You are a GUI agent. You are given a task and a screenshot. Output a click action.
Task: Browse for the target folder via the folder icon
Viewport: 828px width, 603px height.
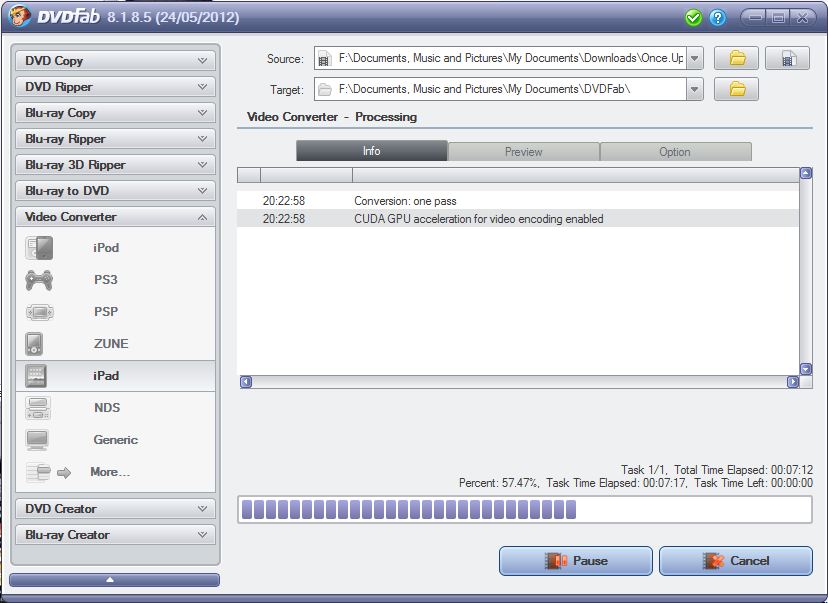point(737,89)
